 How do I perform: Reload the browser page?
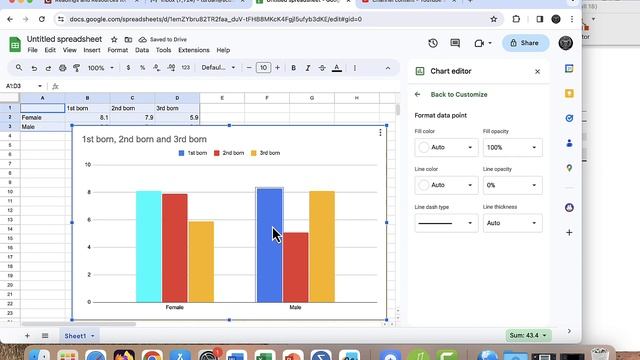tap(42, 19)
